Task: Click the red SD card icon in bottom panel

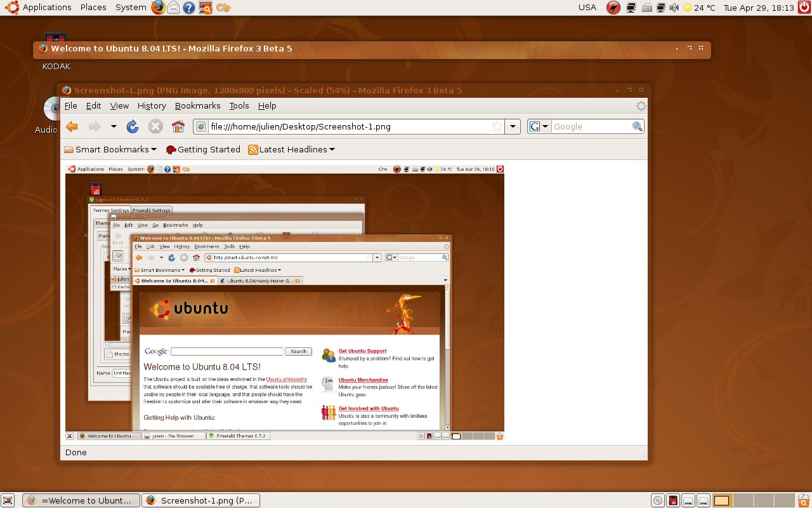Action: point(674,500)
